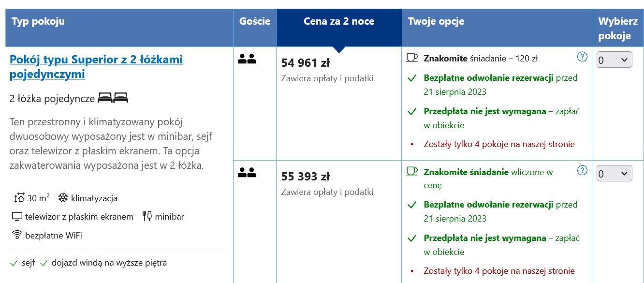The image size is (644, 283).
Task: Click the two-guests icon next to 54 961 zł
Action: 247,59
